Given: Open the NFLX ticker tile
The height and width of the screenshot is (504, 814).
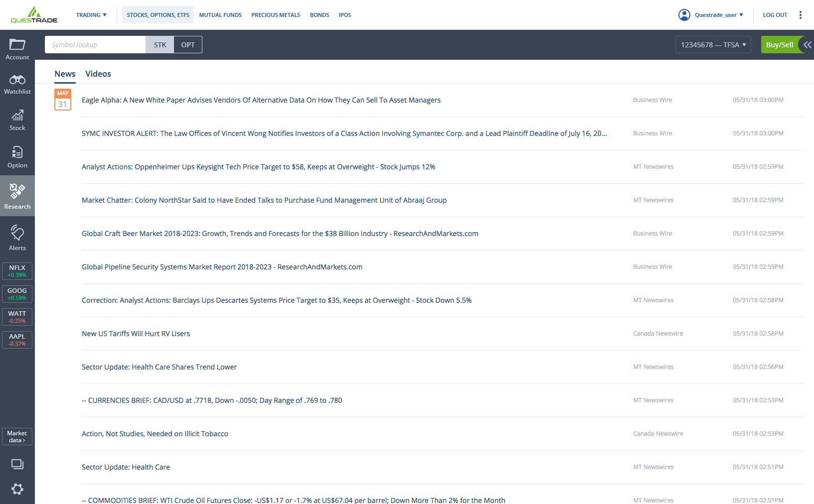Looking at the screenshot, I should point(17,271).
